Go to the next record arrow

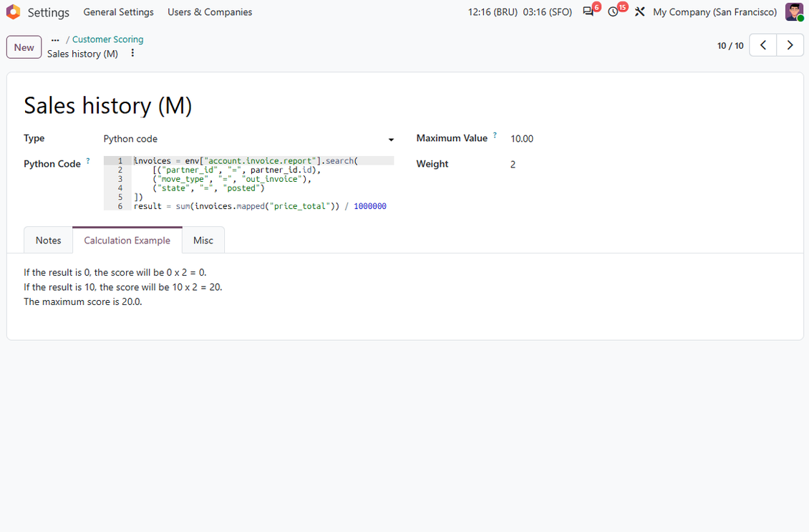tap(790, 45)
